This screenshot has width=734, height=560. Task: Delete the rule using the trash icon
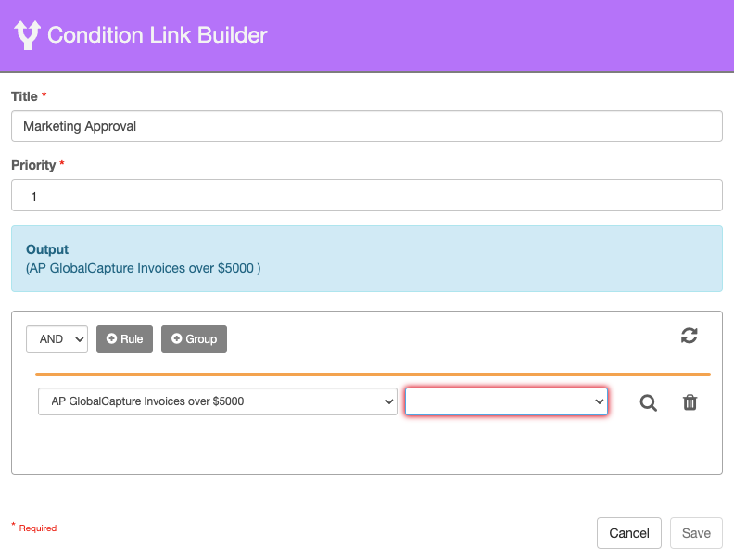pyautogui.click(x=690, y=402)
